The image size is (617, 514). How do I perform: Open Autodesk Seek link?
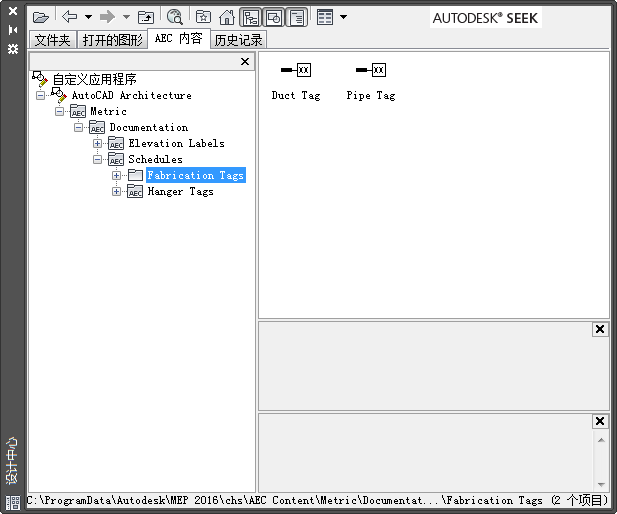[x=485, y=18]
